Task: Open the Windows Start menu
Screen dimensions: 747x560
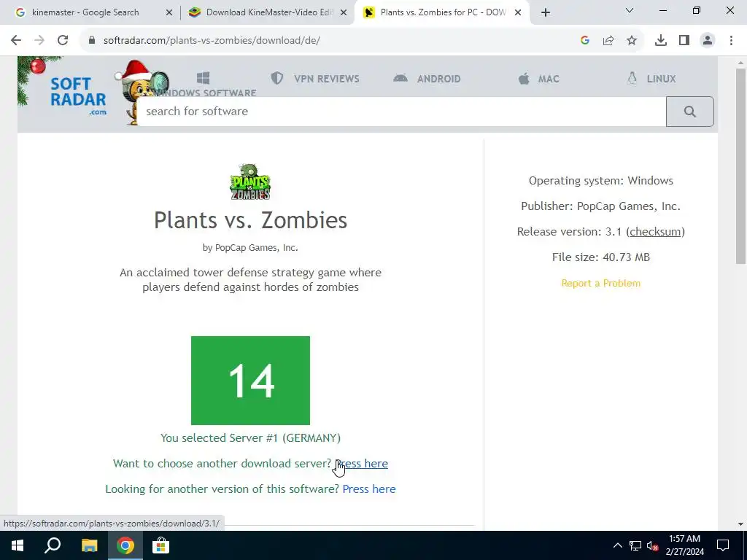Action: [x=18, y=545]
